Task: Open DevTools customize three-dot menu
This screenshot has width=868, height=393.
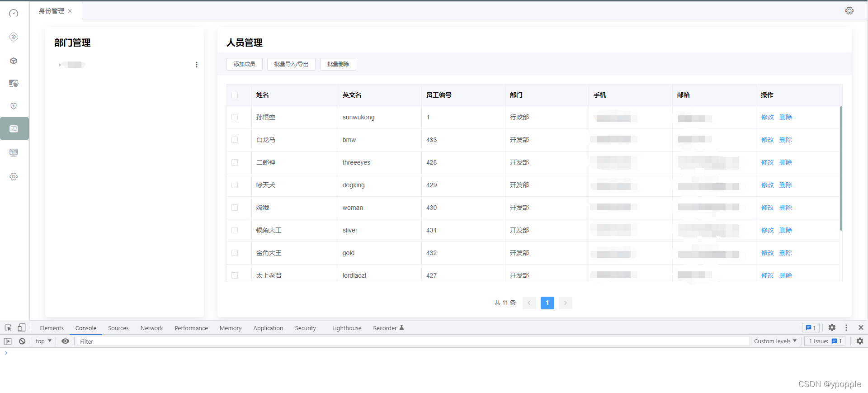Action: point(846,328)
